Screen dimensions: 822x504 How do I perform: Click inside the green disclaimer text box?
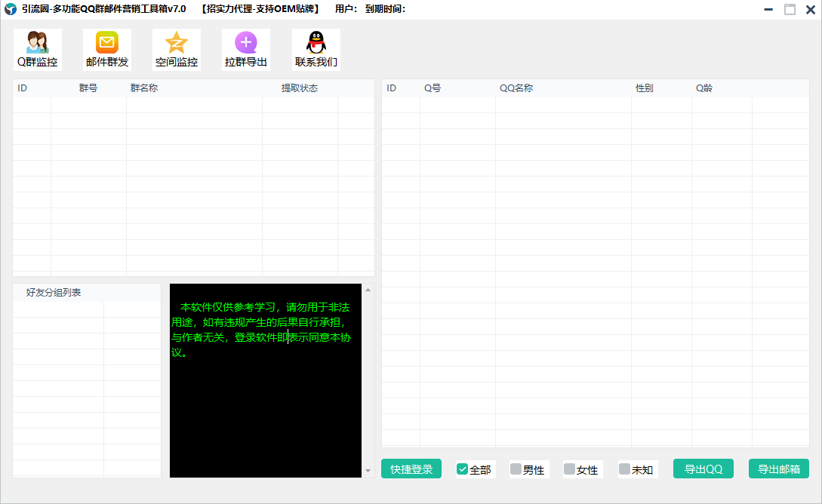click(265, 380)
